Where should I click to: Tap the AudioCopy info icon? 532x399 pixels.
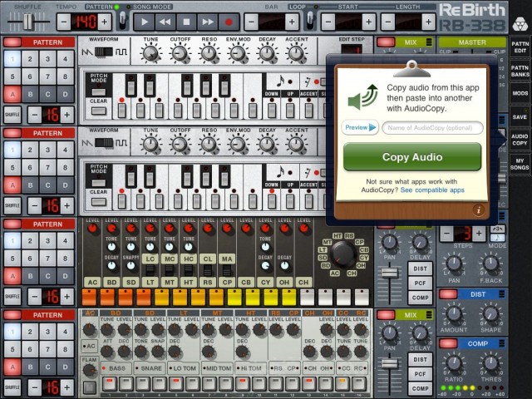click(479, 209)
